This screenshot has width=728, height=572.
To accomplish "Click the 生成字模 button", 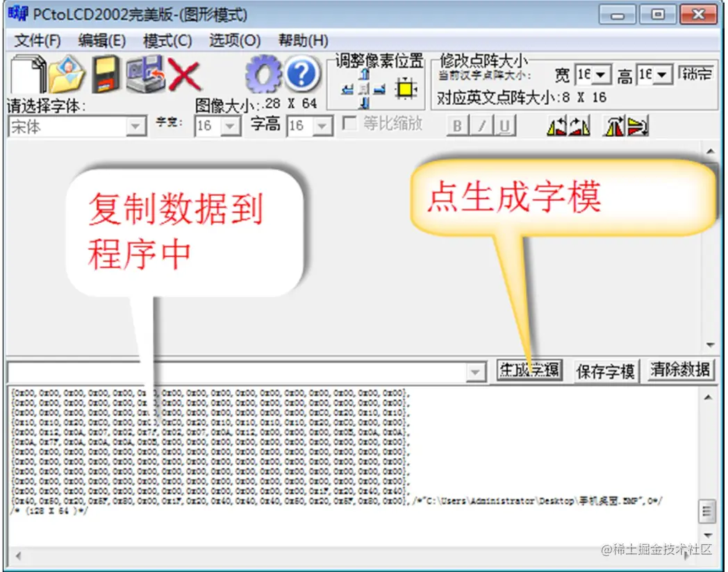I will tap(529, 370).
